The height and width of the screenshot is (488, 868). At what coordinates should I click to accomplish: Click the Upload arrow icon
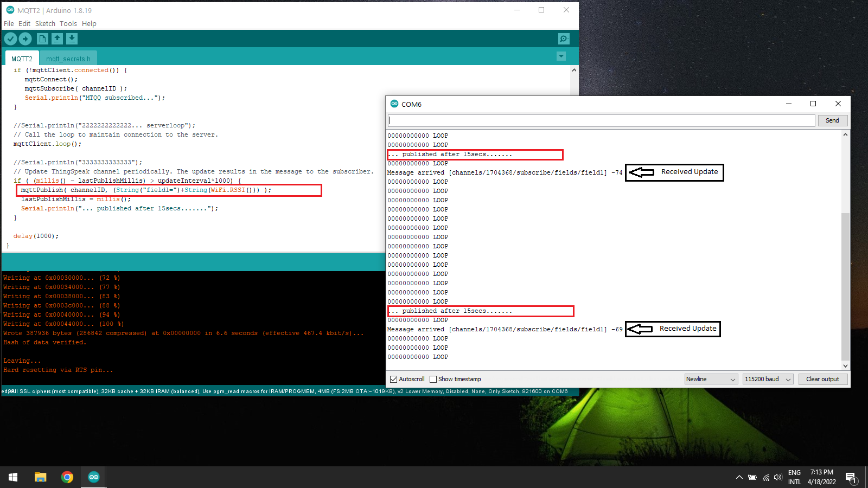[25, 38]
